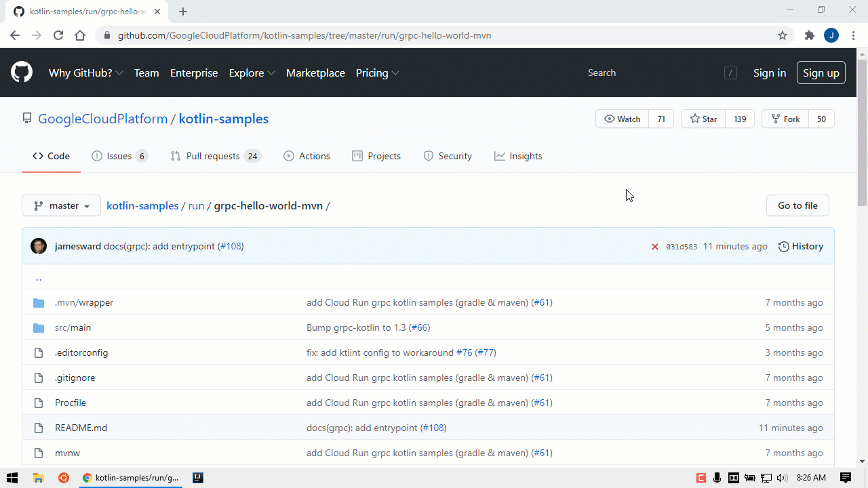Screen dimensions: 868x488
Task: Click the README.md file icon
Action: point(39,428)
